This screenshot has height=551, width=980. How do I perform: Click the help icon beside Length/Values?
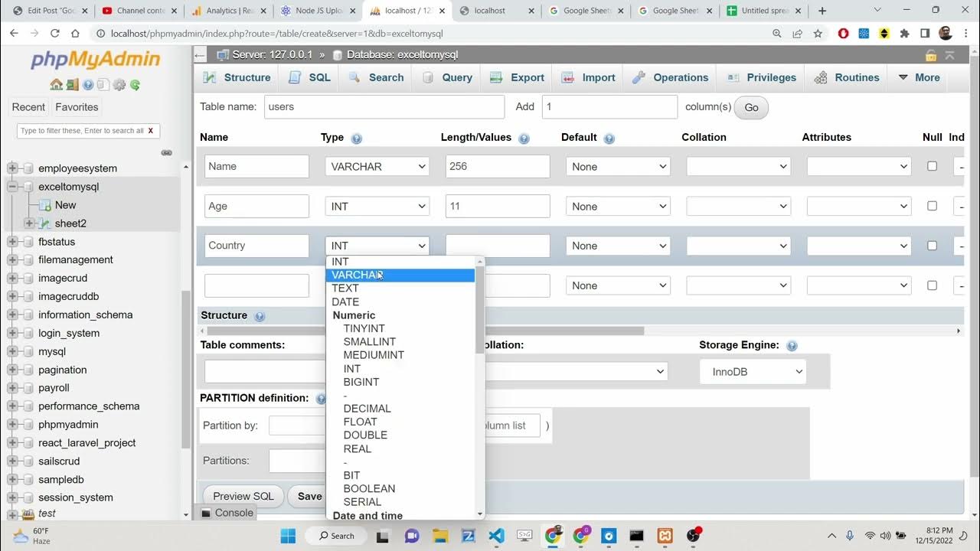(x=524, y=139)
